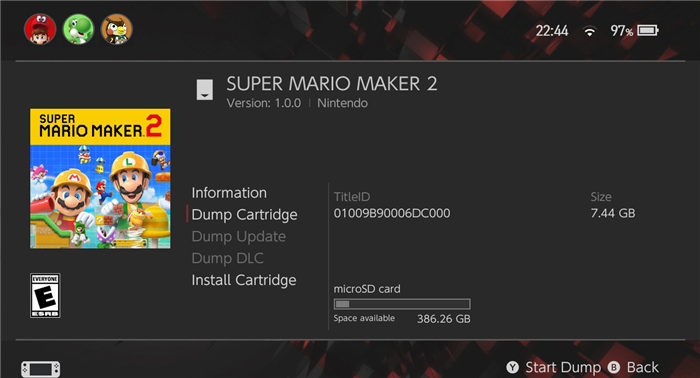Click the game cartridge icon beside title

point(205,90)
